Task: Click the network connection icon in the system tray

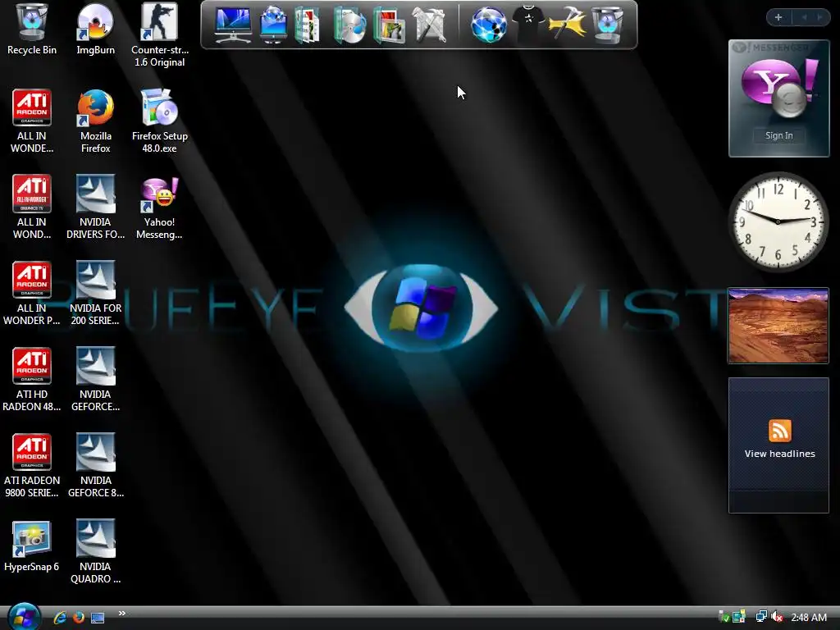Action: point(760,617)
